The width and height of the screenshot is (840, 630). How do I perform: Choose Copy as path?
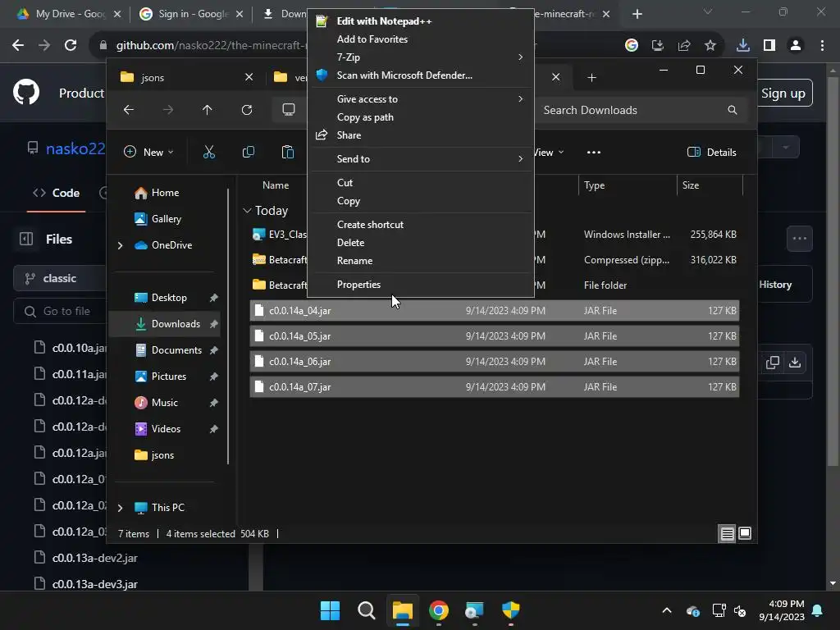[x=421, y=117]
